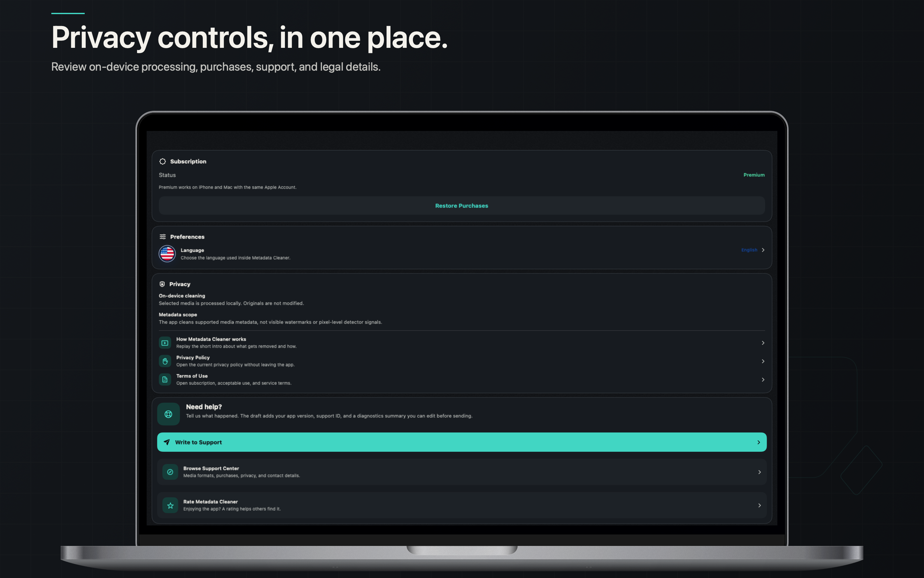
Task: Click the Preferences sliders icon
Action: (x=163, y=237)
